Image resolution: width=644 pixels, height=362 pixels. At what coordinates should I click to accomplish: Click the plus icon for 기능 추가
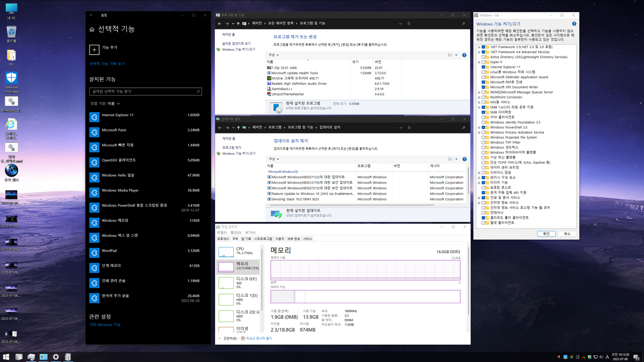pyautogui.click(x=94, y=50)
